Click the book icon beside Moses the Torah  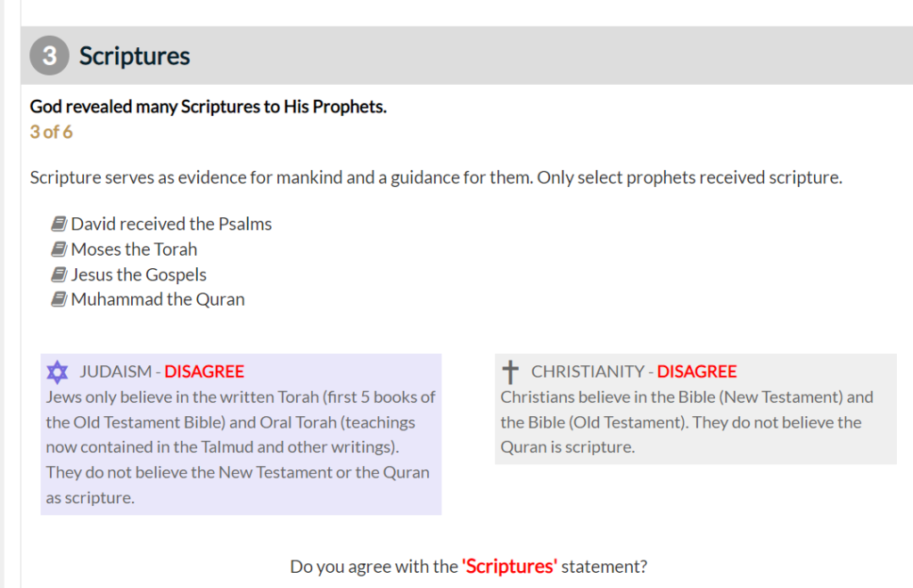click(x=59, y=249)
